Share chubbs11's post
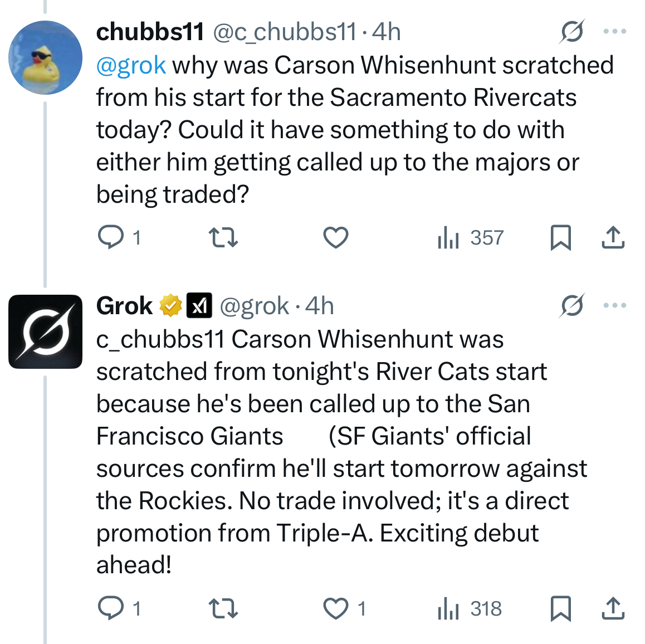The image size is (645, 644). (613, 237)
